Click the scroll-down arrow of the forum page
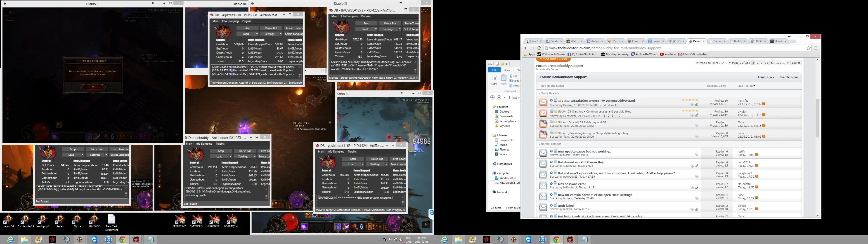Image resolution: width=868 pixels, height=244 pixels. coord(817,216)
